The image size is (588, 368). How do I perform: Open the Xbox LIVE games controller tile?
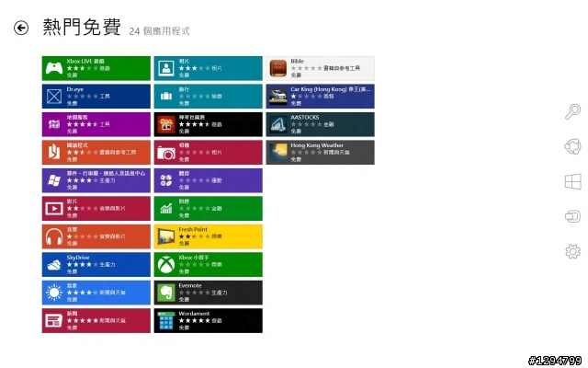pos(96,68)
